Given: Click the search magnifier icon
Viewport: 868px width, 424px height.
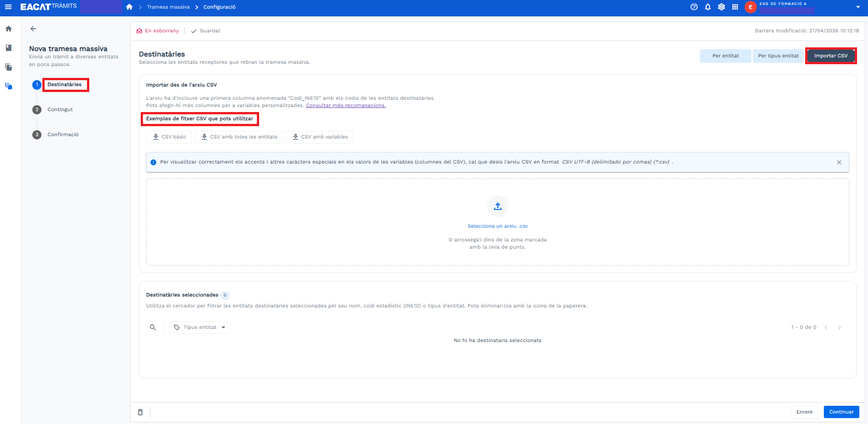Looking at the screenshot, I should click(153, 327).
